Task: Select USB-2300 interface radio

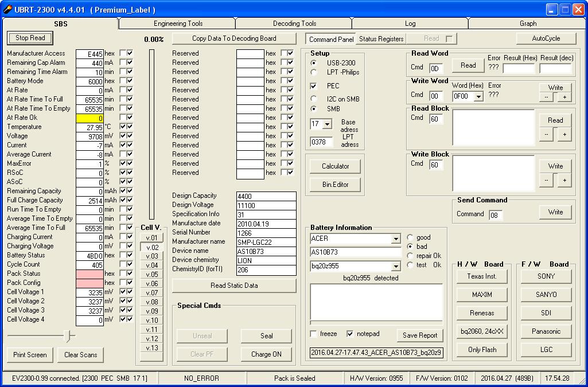Action: (313, 62)
